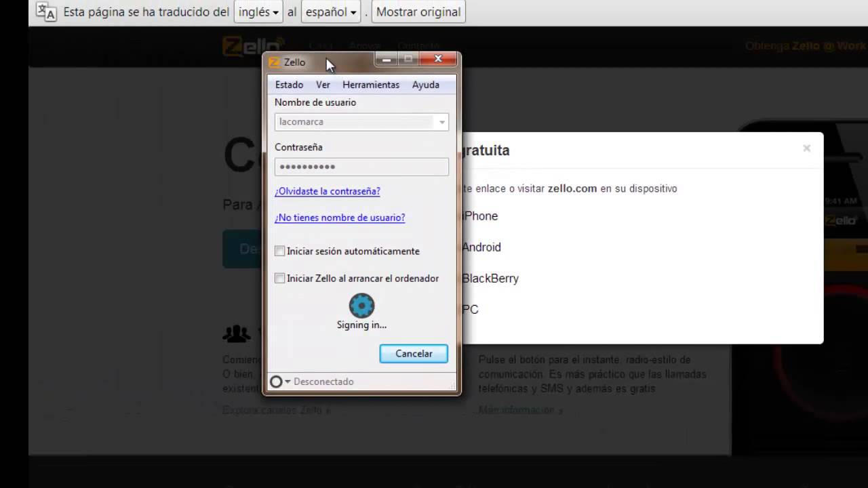Screen dimensions: 868x488
Task: Select BlackBerry option in web dialog
Action: click(490, 279)
